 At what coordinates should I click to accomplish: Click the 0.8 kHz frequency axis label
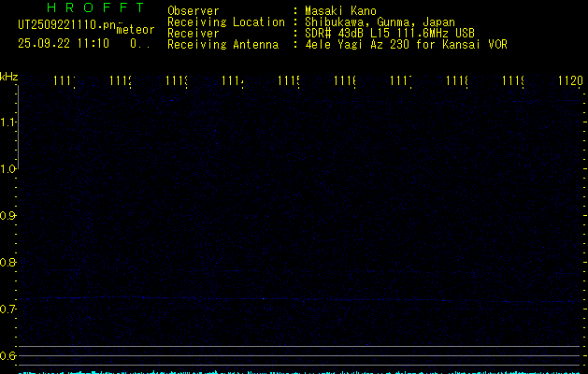coord(7,262)
